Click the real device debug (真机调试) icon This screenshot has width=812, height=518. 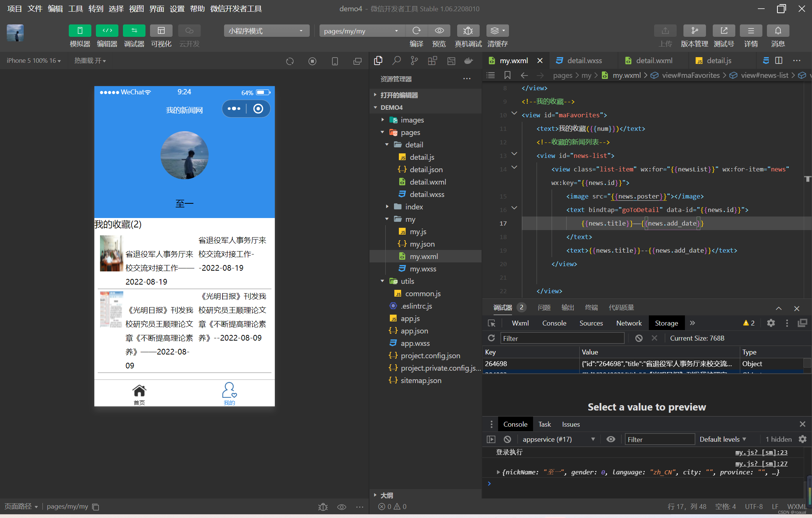coord(468,31)
